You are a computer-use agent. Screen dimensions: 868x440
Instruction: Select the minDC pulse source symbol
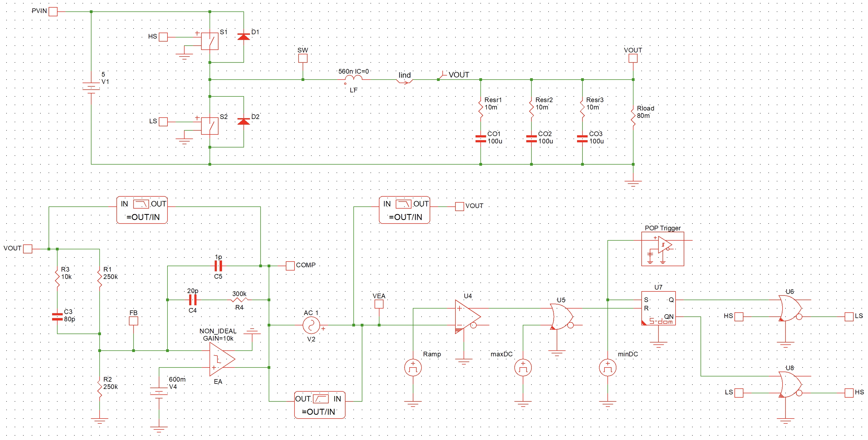pos(607,367)
